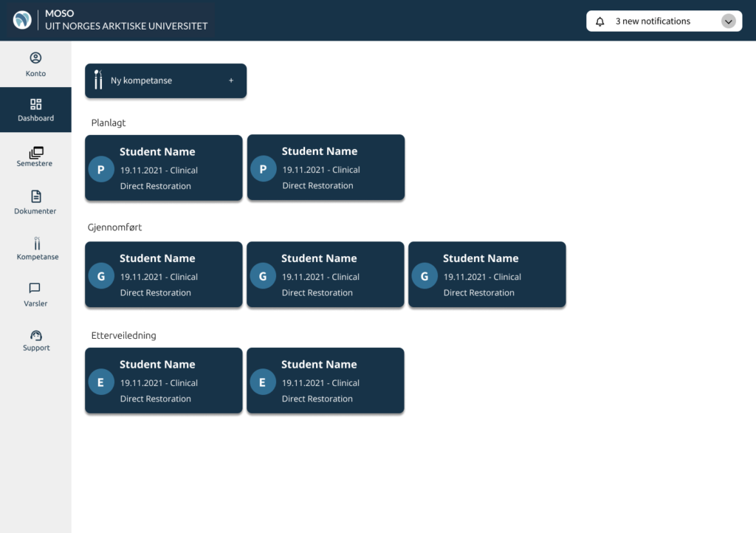Open Kompetanse dental tools icon in sidebar

coord(37,244)
